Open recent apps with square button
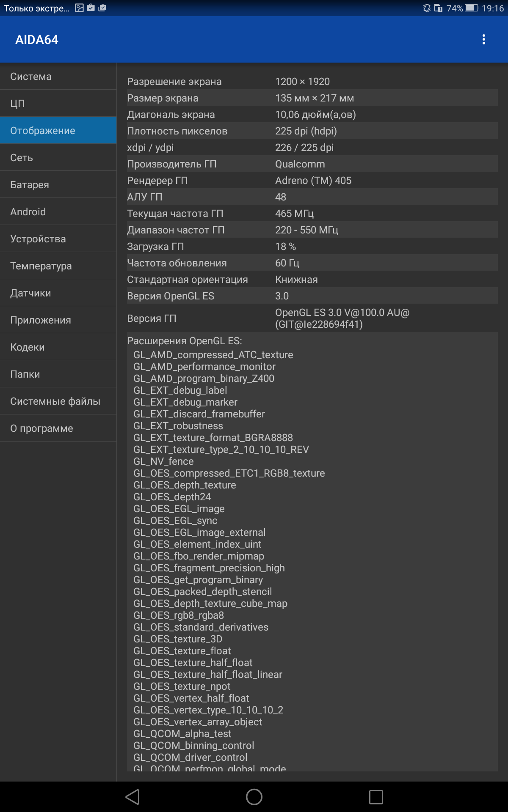 [376, 797]
